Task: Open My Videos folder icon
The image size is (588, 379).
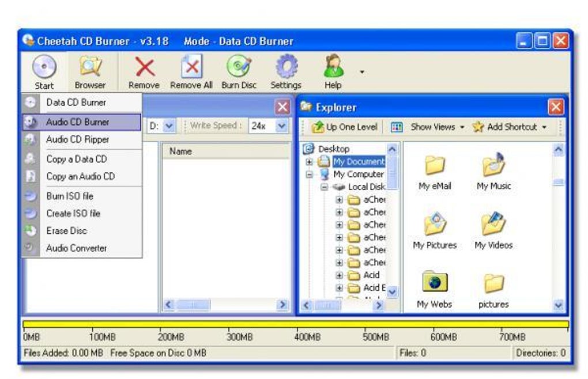Action: [x=493, y=231]
